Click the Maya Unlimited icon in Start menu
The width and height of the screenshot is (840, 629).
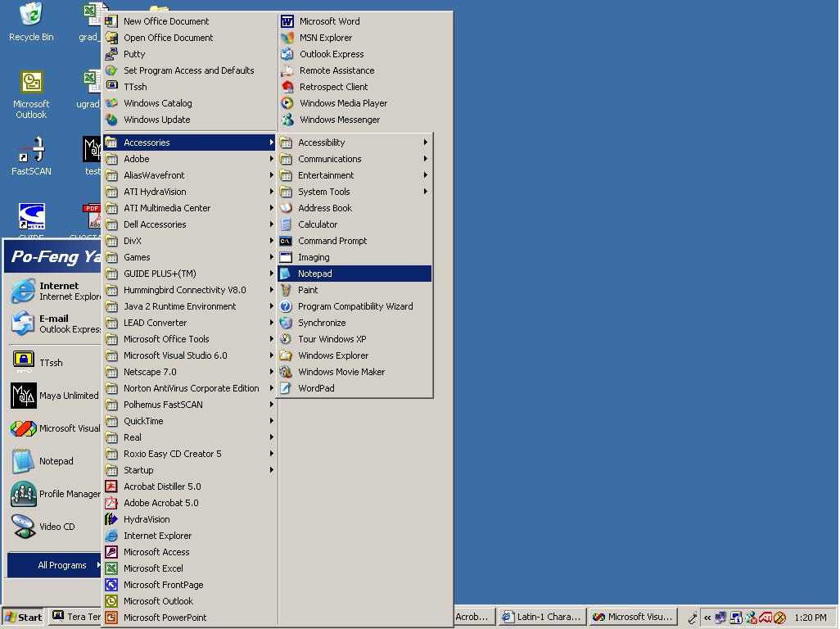(x=23, y=396)
